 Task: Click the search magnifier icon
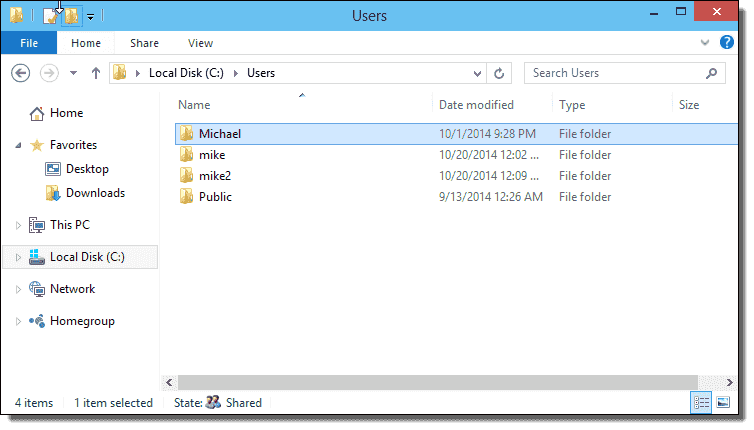pos(711,73)
